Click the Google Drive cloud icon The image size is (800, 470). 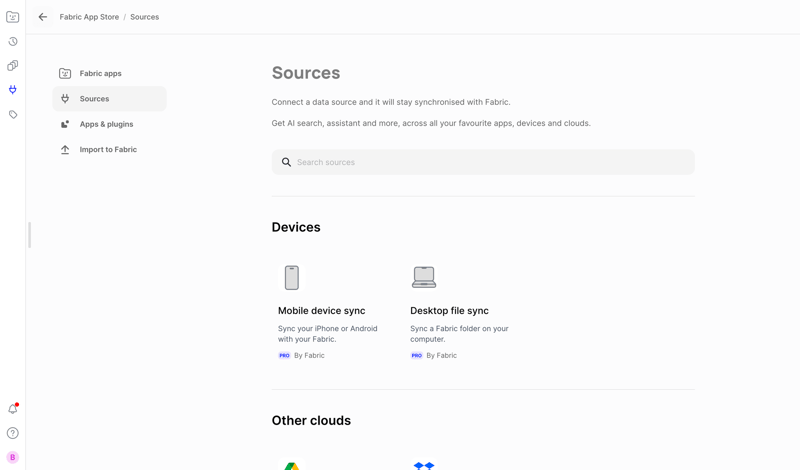tap(291, 465)
